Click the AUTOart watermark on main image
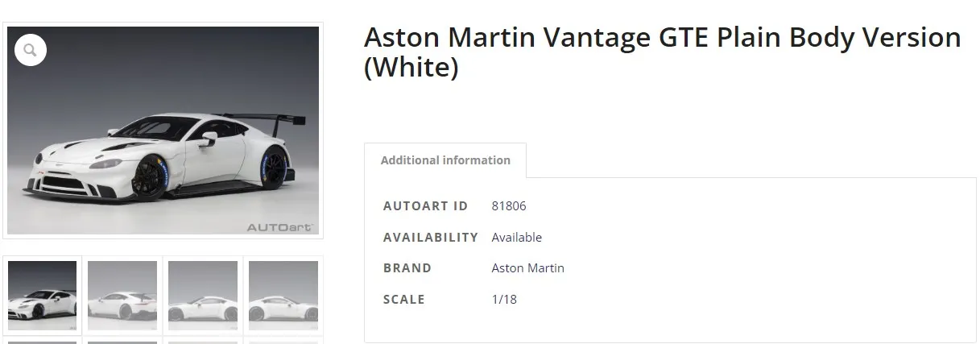 coord(279,227)
